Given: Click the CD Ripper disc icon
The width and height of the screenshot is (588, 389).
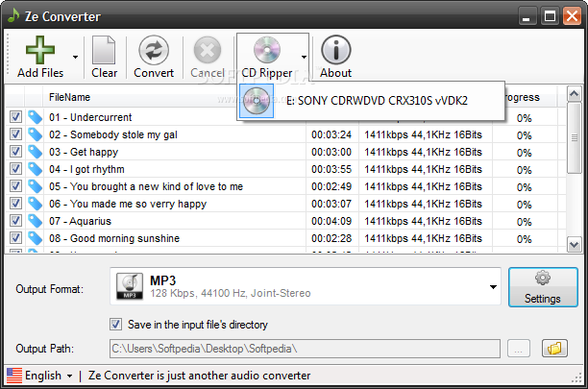Looking at the screenshot, I should click(x=267, y=50).
